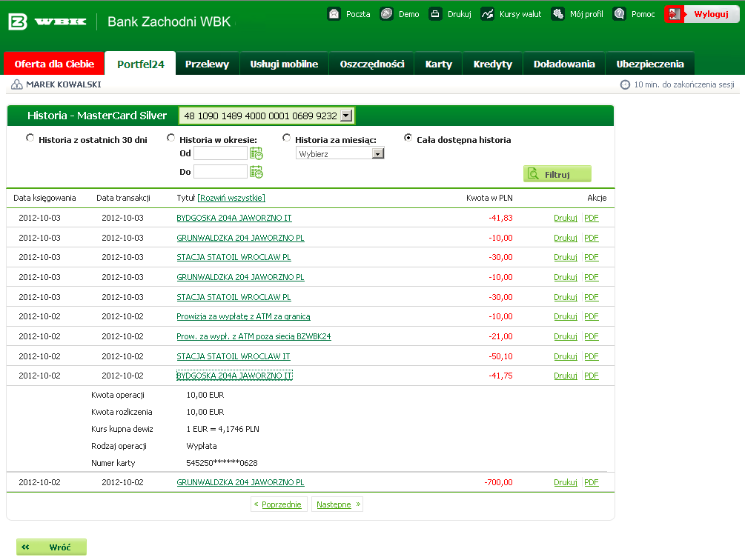Click the BZ WBK bank logo
Viewport: 745px width, 560px height.
tap(47, 21)
